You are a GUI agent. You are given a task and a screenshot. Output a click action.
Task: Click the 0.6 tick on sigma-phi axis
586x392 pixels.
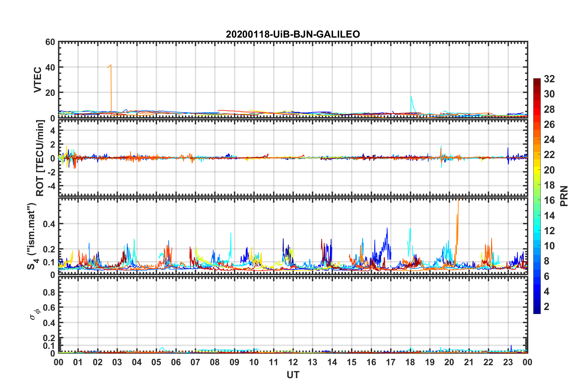coord(49,308)
